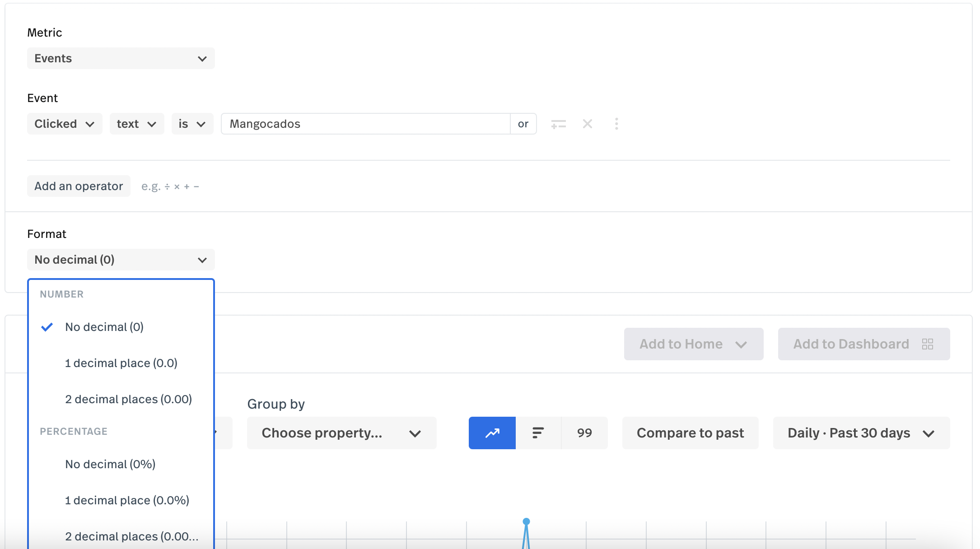
Task: Pick No decimal (0%) percentage format
Action: pyautogui.click(x=110, y=464)
